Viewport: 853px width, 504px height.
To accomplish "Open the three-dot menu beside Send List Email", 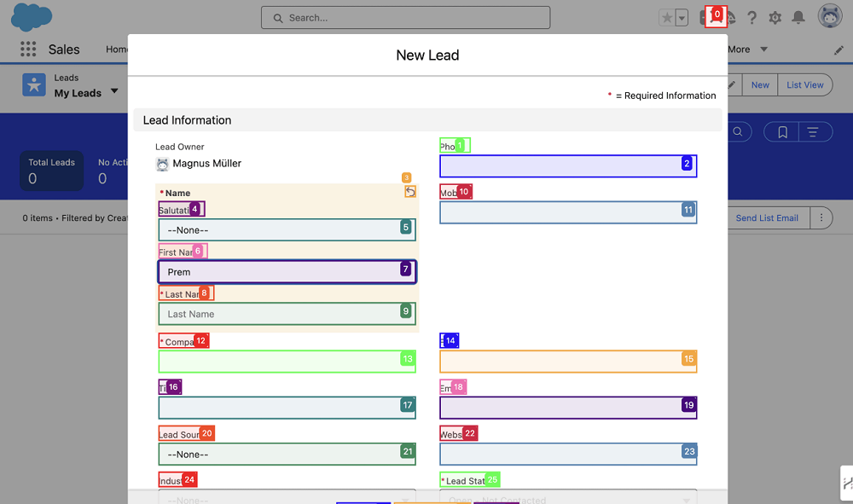I will tap(821, 217).
